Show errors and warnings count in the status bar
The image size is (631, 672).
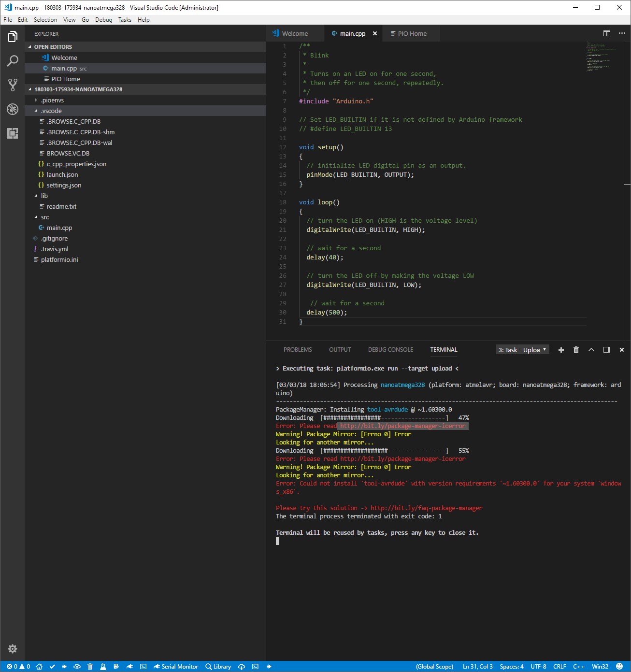[18, 667]
